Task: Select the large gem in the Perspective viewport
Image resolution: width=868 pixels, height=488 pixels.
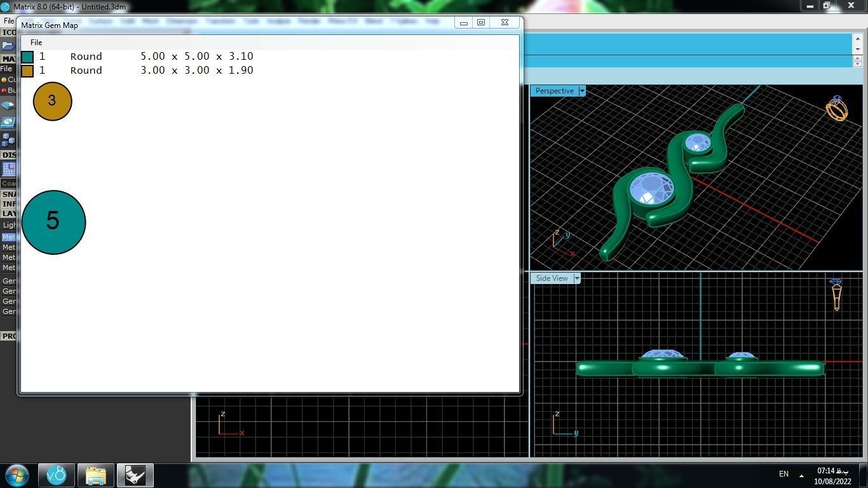Action: (651, 188)
